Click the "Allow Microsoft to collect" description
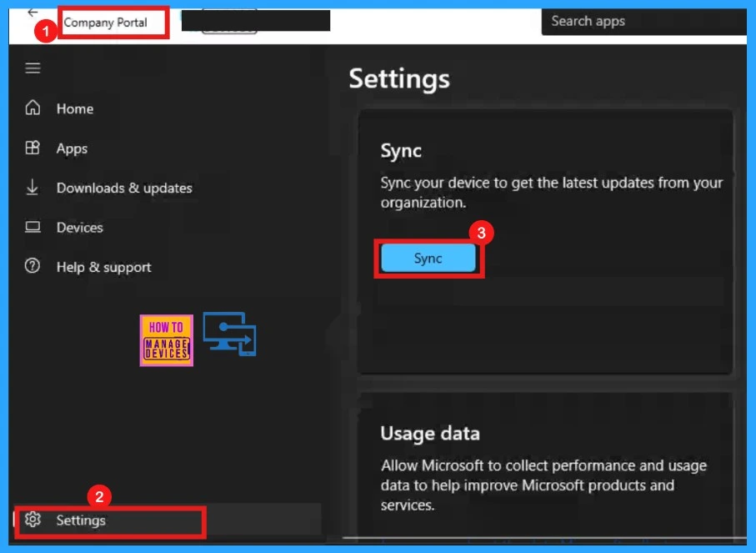This screenshot has height=553, width=756. (543, 485)
